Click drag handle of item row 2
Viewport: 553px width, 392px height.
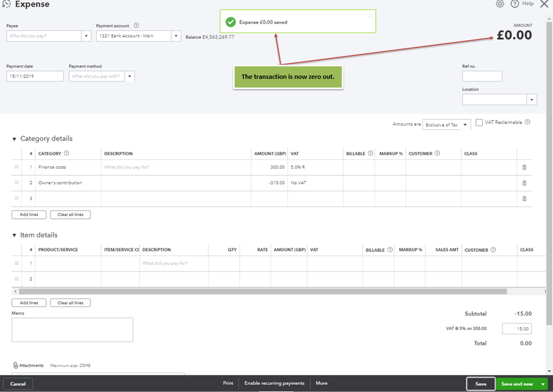click(17, 279)
